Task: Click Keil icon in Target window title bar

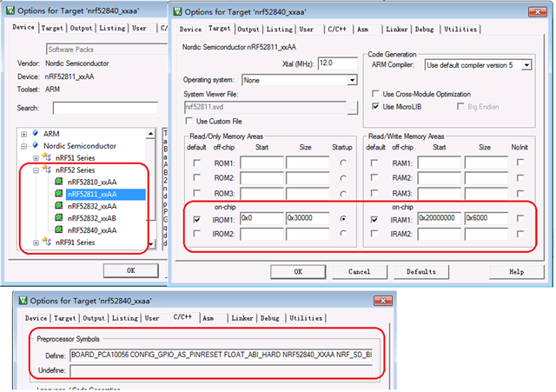Action: [177, 11]
